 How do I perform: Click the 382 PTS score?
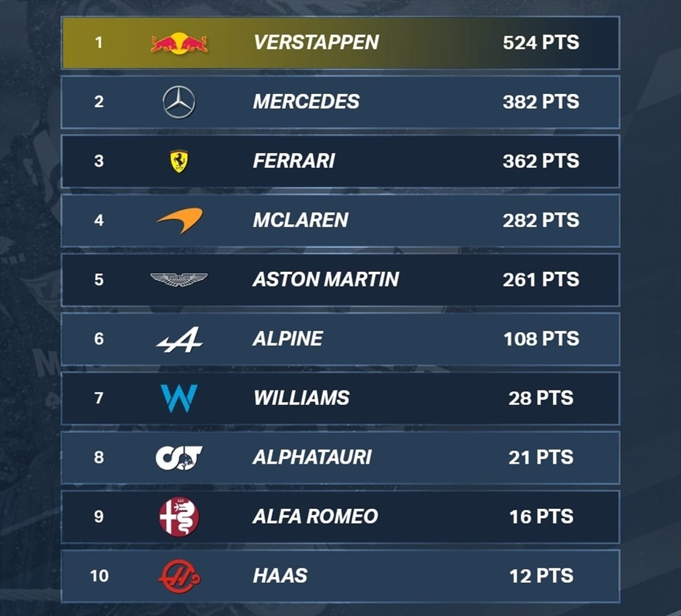click(541, 102)
